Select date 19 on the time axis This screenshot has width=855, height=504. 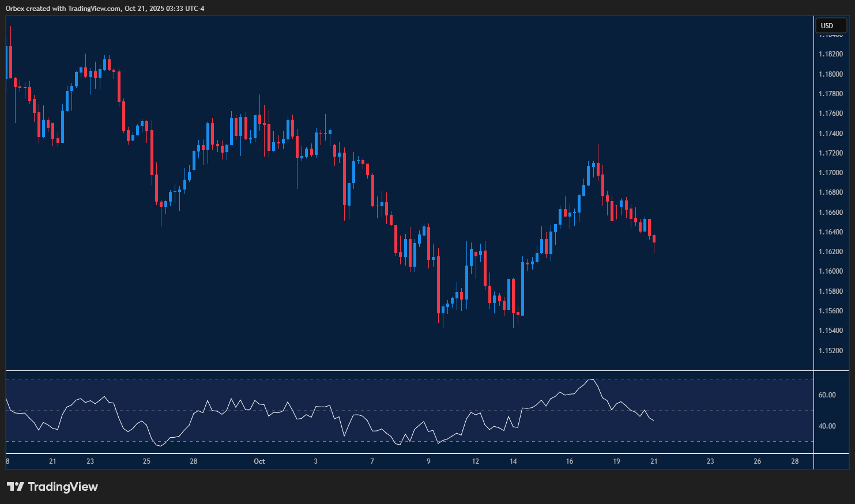(x=616, y=461)
